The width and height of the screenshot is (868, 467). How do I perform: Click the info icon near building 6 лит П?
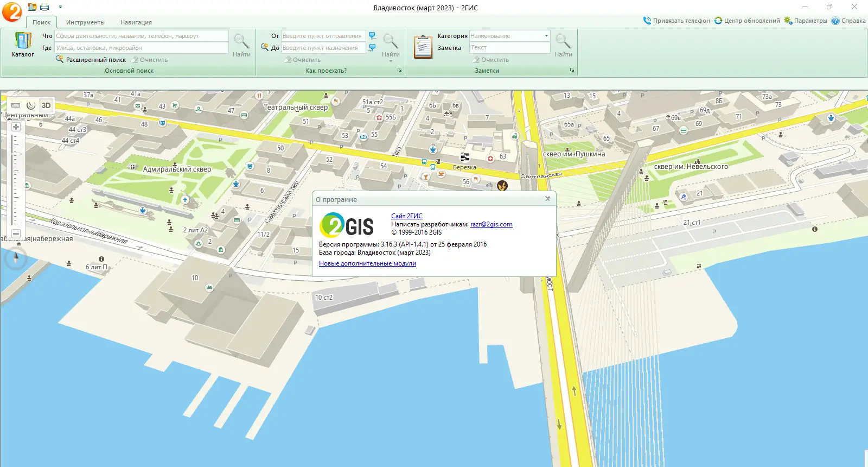pyautogui.click(x=101, y=259)
